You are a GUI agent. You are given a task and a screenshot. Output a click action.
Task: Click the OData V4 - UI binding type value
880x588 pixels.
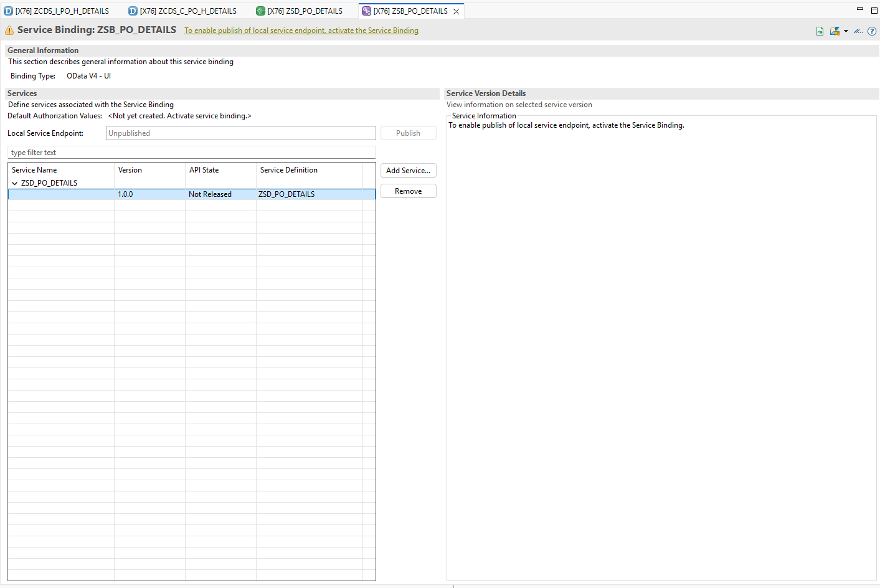coord(88,76)
